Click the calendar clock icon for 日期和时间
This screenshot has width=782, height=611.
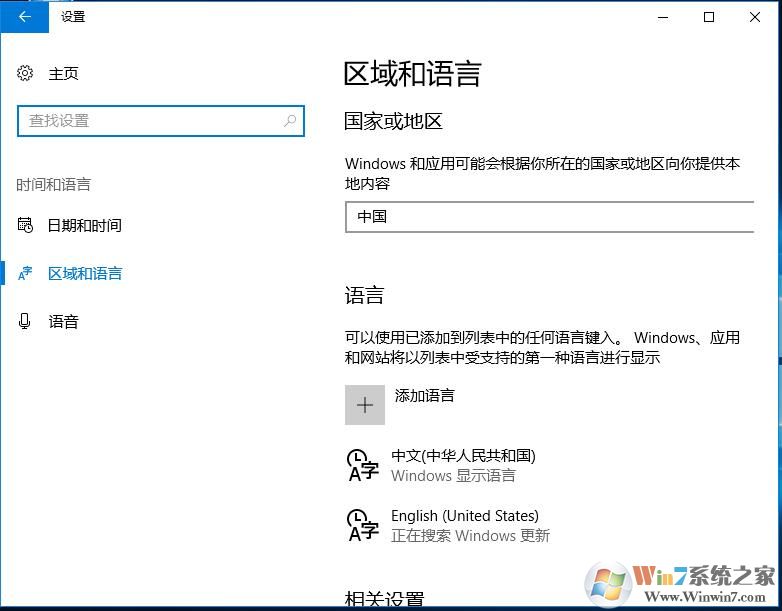tap(26, 225)
